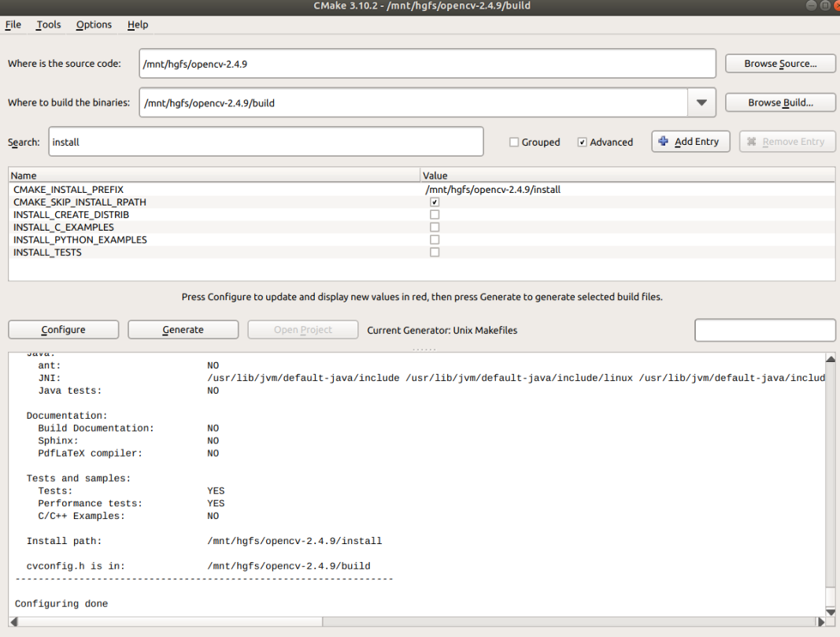Select INSTALL_PYTHON_EXAMPLES entry name
This screenshot has height=637, width=840.
pos(80,239)
